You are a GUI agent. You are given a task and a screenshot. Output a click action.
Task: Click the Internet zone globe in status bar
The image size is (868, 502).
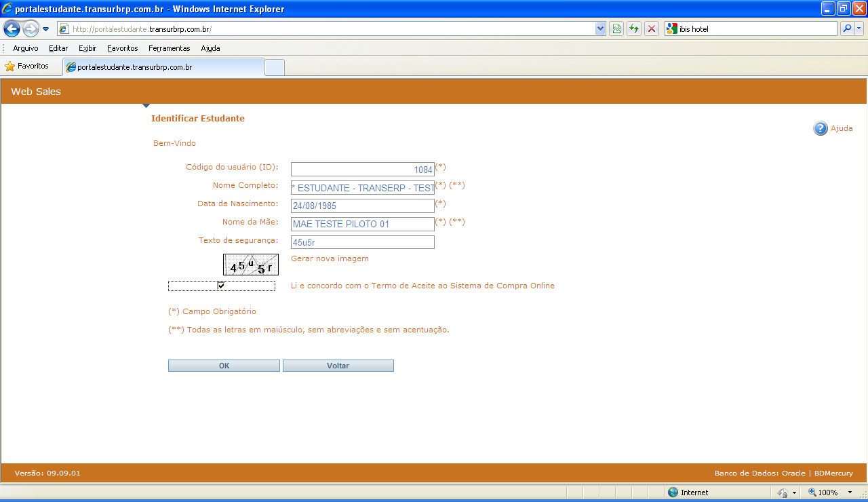[673, 493]
